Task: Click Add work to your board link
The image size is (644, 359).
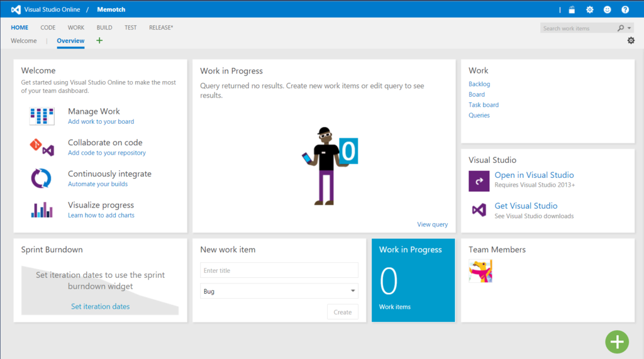Action: pyautogui.click(x=101, y=121)
